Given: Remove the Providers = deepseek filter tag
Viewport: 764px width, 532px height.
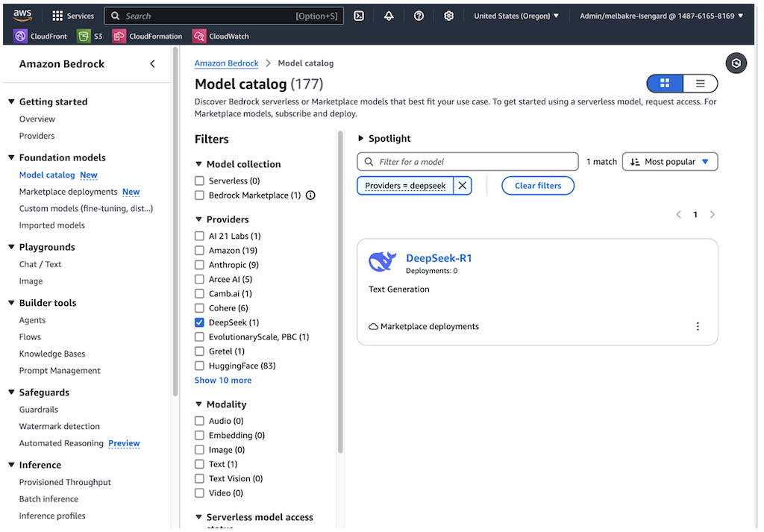Looking at the screenshot, I should [463, 186].
